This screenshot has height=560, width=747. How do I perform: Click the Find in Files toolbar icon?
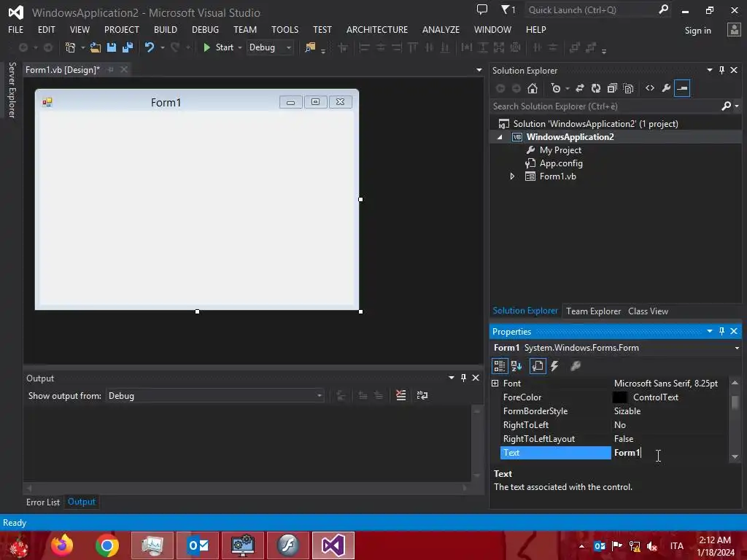(310, 47)
